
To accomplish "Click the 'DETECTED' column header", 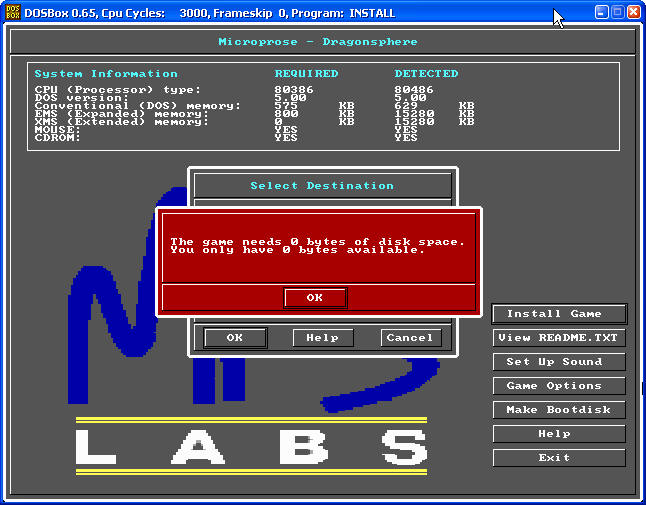I will 426,74.
